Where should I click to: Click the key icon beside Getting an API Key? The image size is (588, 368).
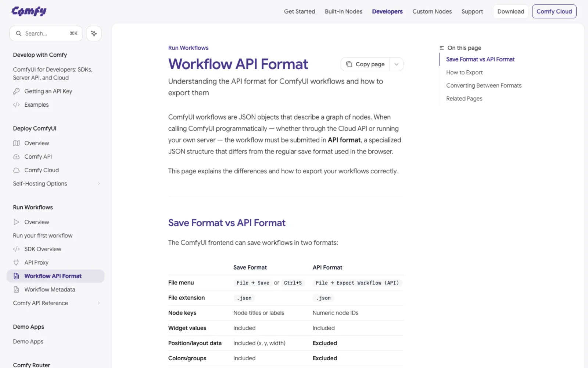pos(16,91)
